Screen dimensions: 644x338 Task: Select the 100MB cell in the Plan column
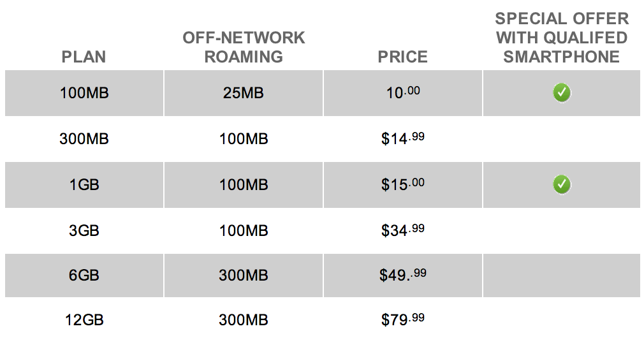[x=84, y=93]
